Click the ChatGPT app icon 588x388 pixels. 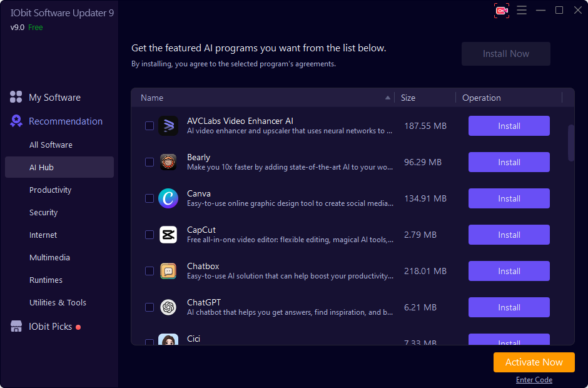(x=168, y=307)
